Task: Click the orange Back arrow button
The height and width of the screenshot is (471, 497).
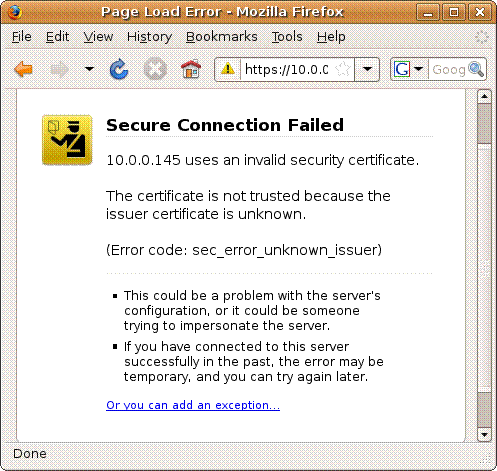Action: click(23, 69)
